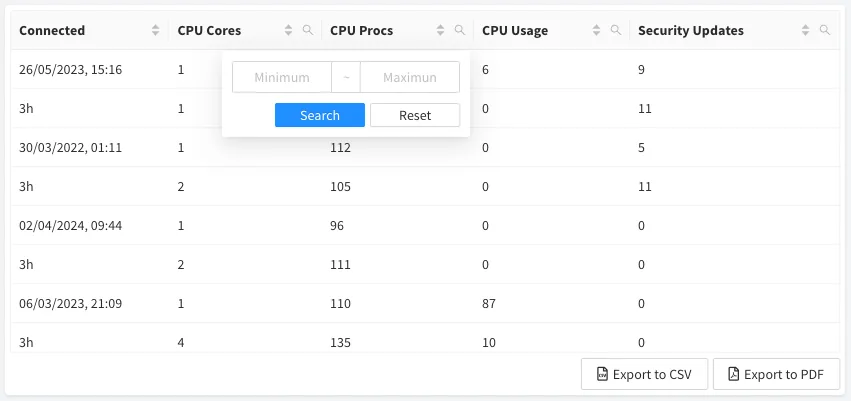The width and height of the screenshot is (851, 401).
Task: Click the Maximun value input field
Action: 410,77
